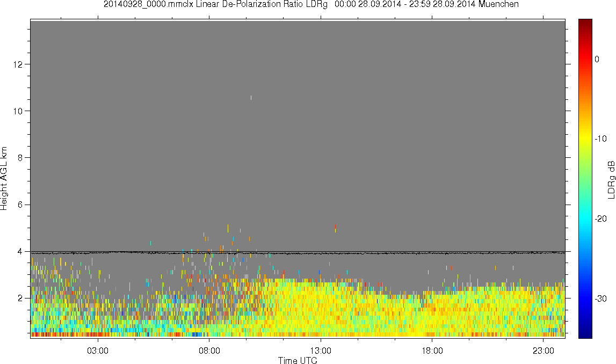Viewport: 616px width, 364px height.
Task: Click the colorbar value -10
Action: 600,139
